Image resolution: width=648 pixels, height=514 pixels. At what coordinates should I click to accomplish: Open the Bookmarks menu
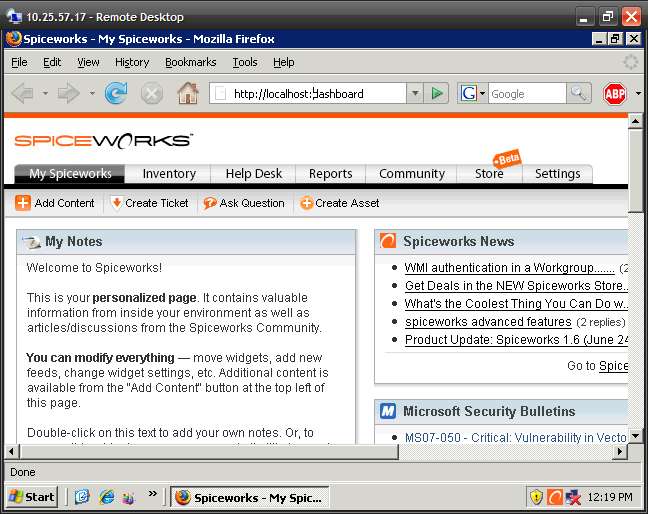(191, 62)
